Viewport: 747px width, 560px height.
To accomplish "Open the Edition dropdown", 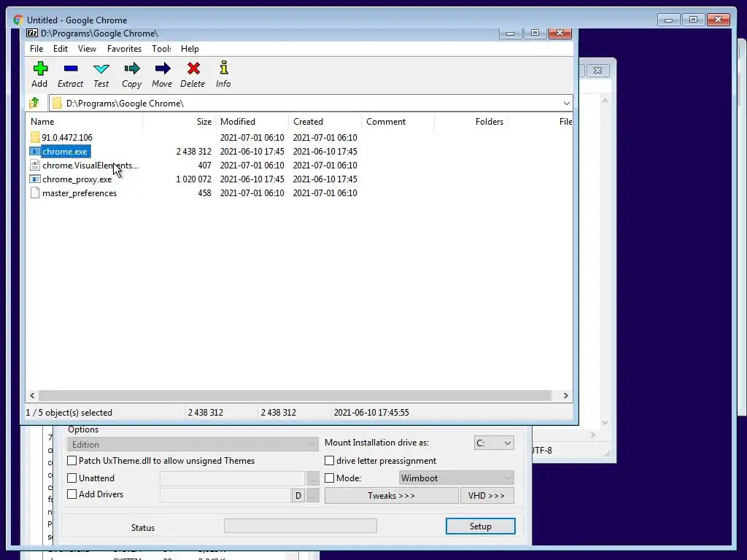I will click(x=193, y=444).
